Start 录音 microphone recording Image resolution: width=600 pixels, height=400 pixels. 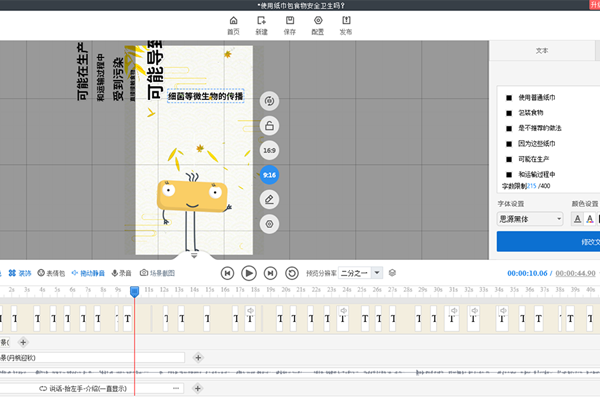[x=121, y=273]
